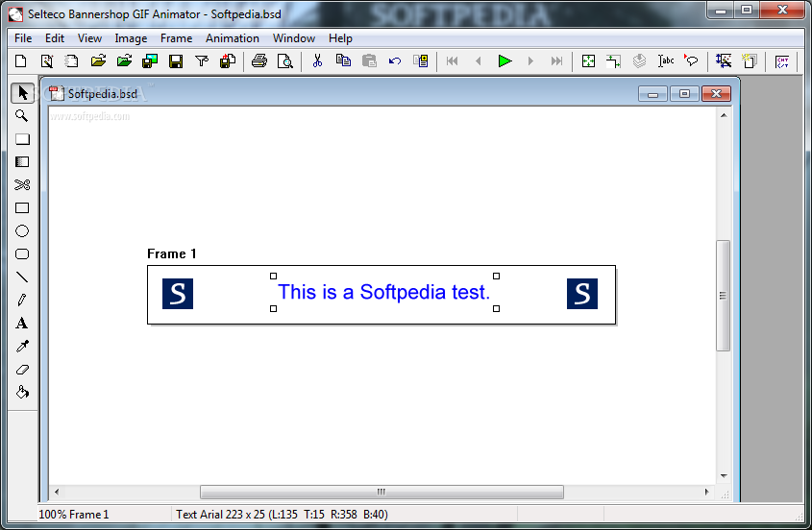The image size is (812, 530).
Task: Click the greyed layers stack icon
Action: (x=640, y=61)
